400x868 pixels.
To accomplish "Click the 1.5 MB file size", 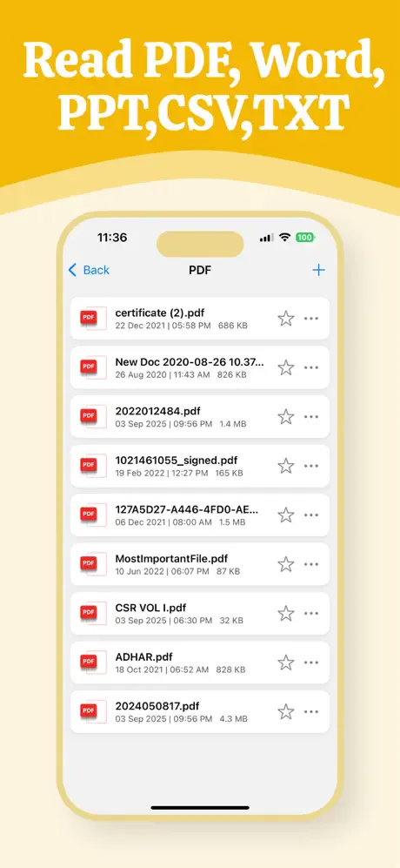I will [232, 522].
